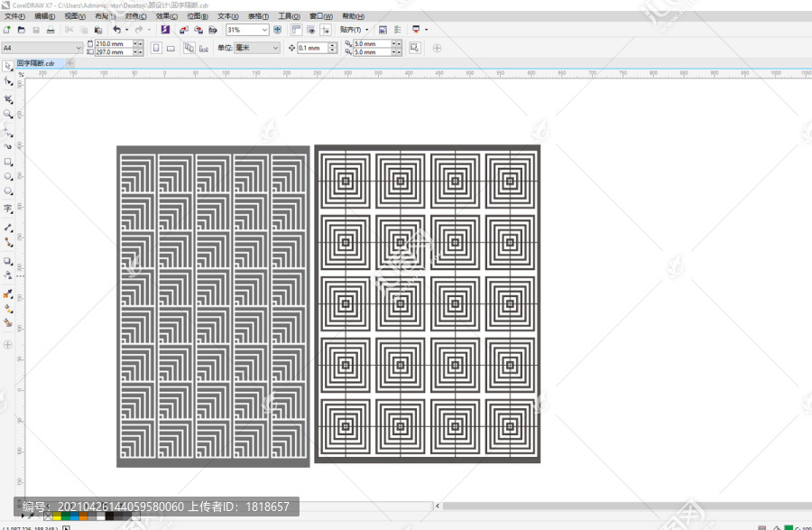Click the Export icon
This screenshot has height=530, width=812.
(x=198, y=30)
